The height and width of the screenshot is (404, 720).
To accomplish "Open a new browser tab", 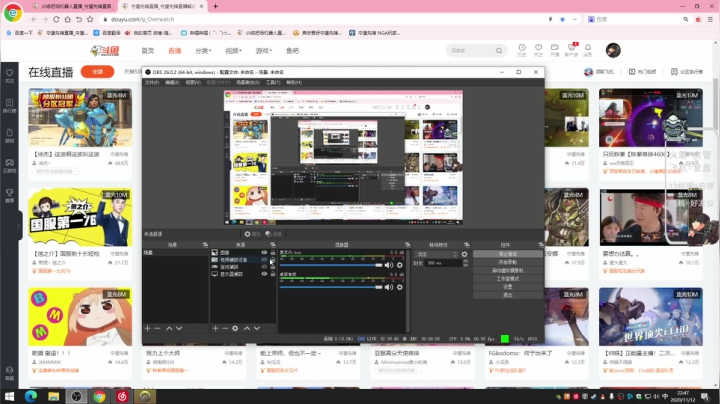I will (215, 6).
